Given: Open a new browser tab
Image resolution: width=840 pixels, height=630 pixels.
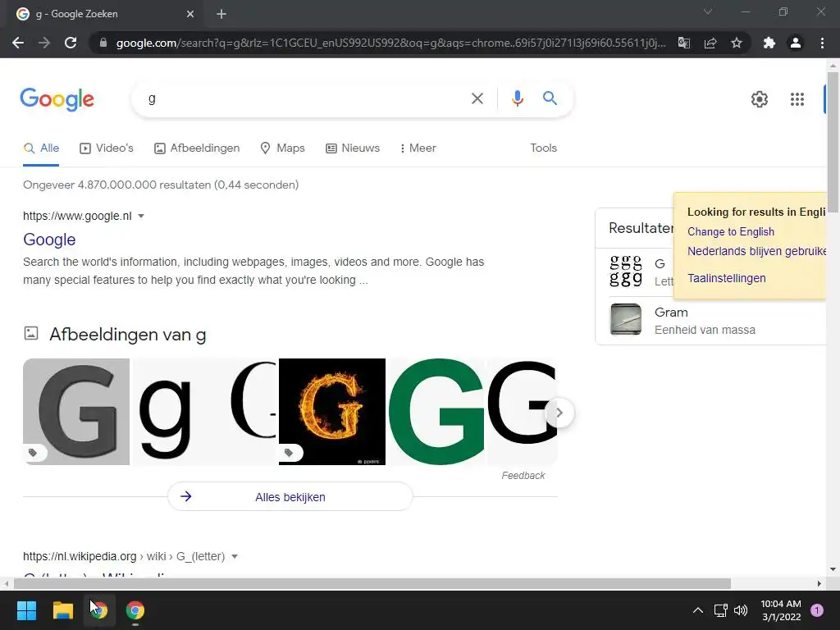Looking at the screenshot, I should [221, 14].
